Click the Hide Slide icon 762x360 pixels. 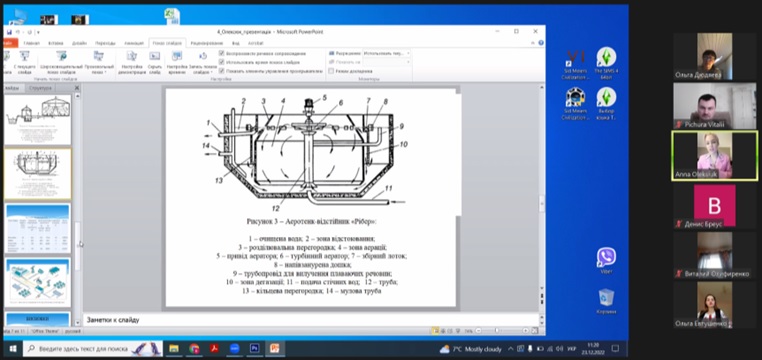pyautogui.click(x=155, y=62)
